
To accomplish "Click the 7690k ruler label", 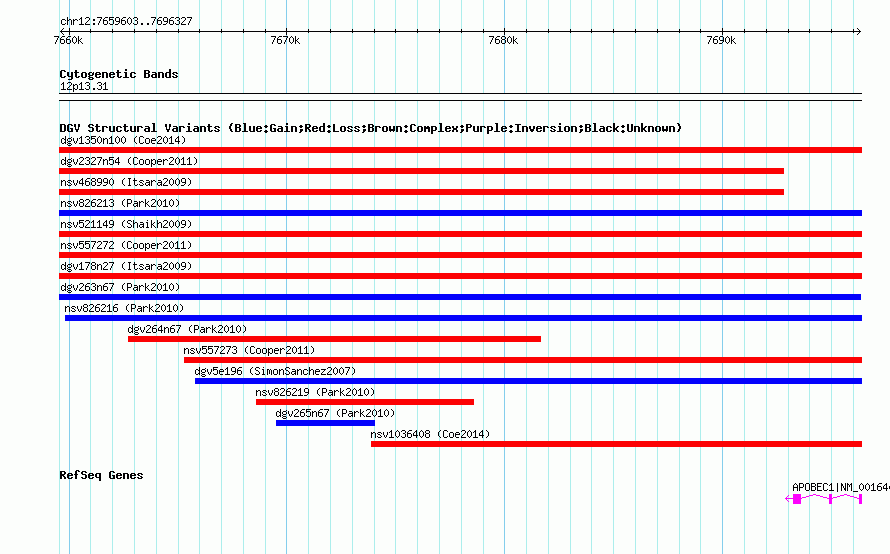I will click(721, 40).
